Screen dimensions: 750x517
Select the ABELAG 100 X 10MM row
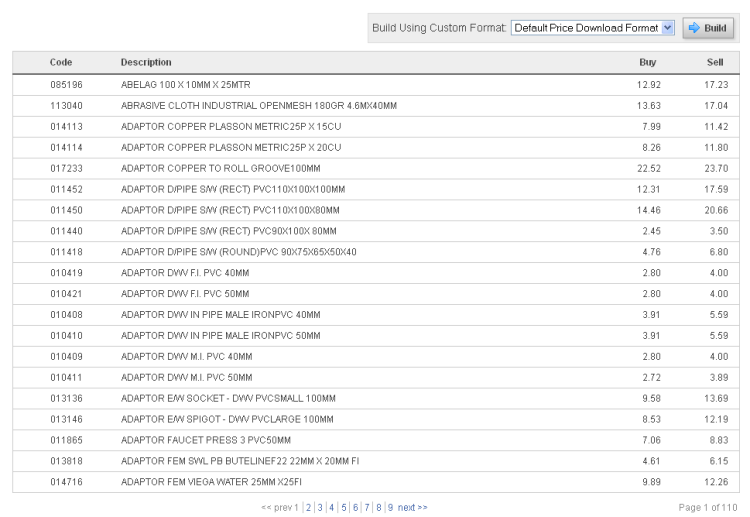(376, 85)
